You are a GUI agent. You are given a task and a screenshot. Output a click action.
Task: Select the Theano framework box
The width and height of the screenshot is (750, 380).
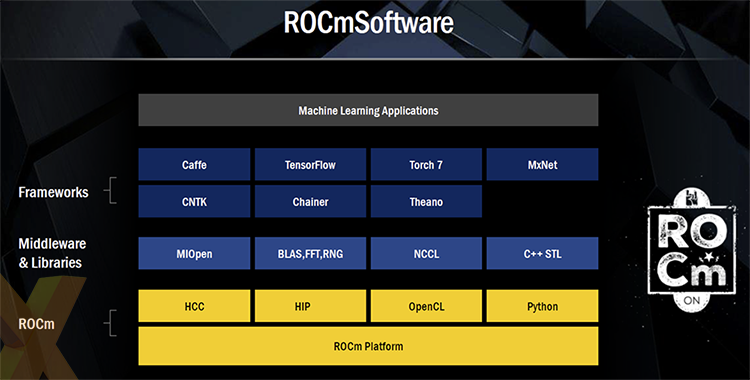coord(426,201)
